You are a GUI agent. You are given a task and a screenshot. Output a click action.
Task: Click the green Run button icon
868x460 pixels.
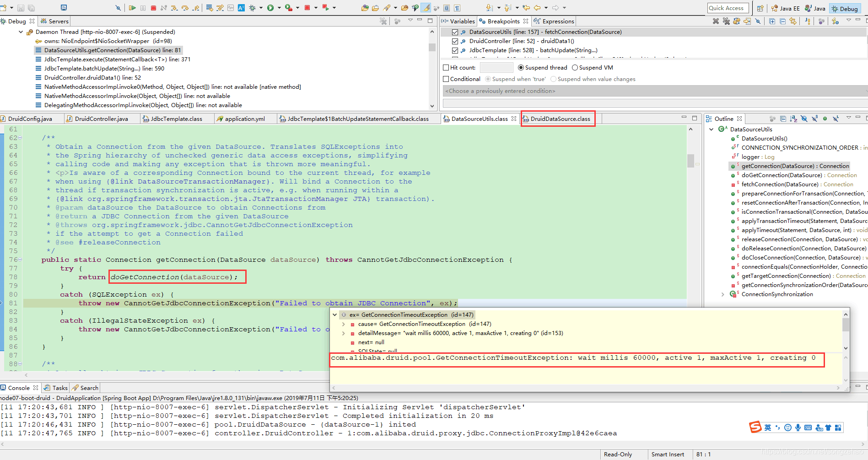pos(270,8)
